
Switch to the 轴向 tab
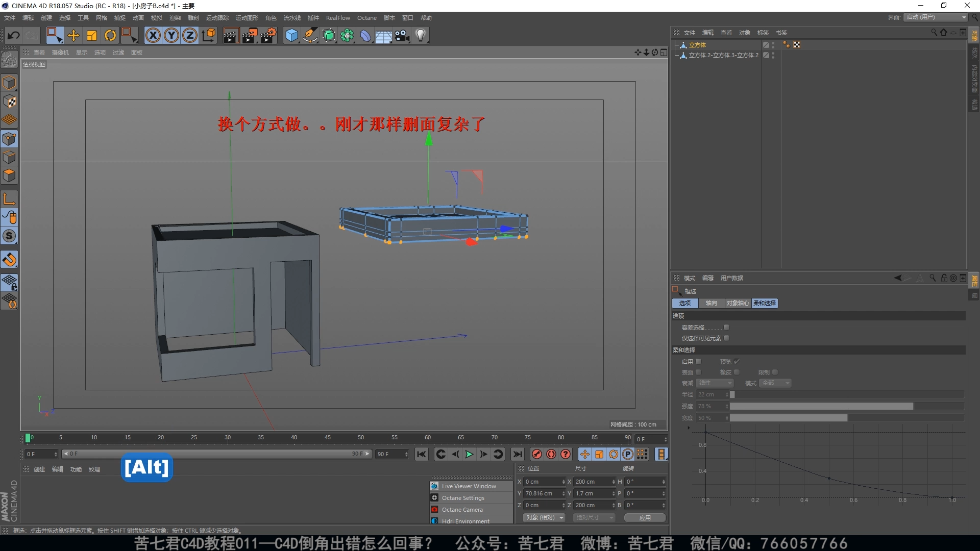(x=711, y=303)
